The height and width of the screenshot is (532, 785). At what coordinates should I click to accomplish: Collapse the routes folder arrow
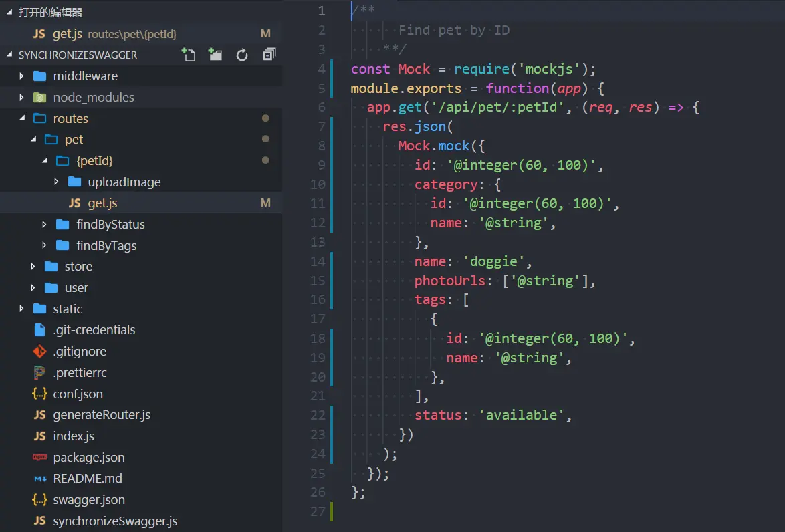tap(22, 118)
